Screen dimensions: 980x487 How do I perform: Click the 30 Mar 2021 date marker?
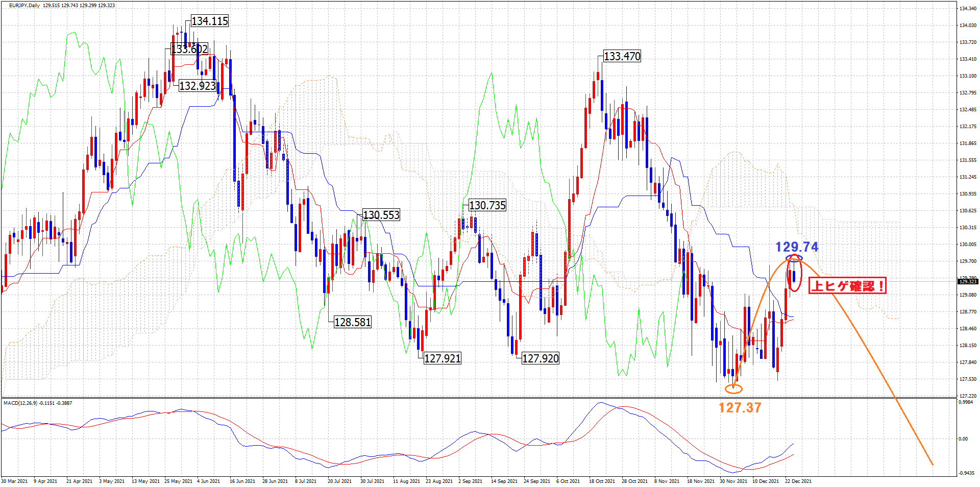coord(14,481)
